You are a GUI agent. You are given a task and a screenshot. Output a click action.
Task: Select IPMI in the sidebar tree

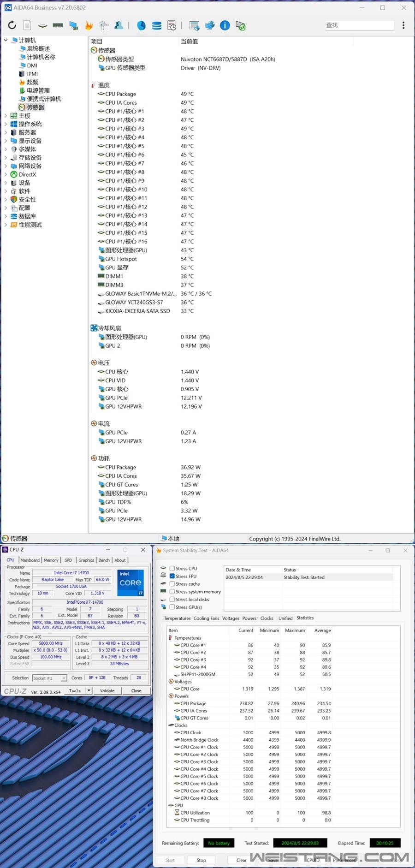[32, 74]
